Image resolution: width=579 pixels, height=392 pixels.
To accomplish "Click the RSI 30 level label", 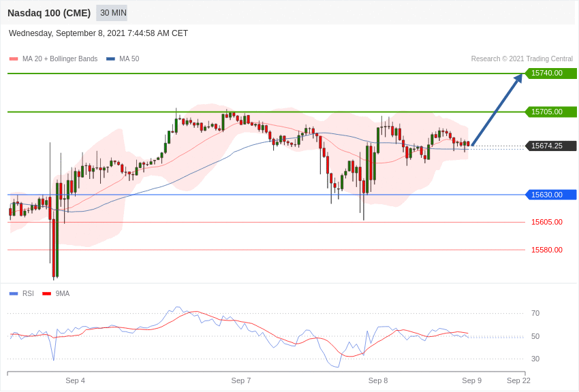I will 535,359.
